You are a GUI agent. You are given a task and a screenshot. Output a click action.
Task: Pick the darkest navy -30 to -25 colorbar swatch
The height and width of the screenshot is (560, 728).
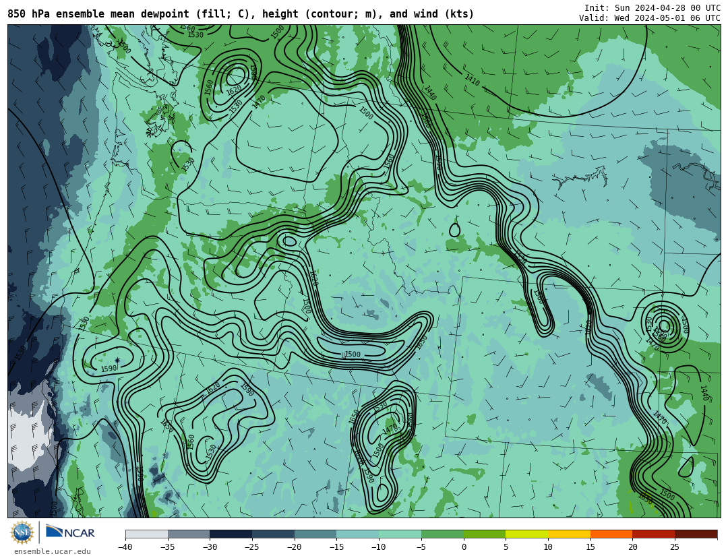pos(231,534)
